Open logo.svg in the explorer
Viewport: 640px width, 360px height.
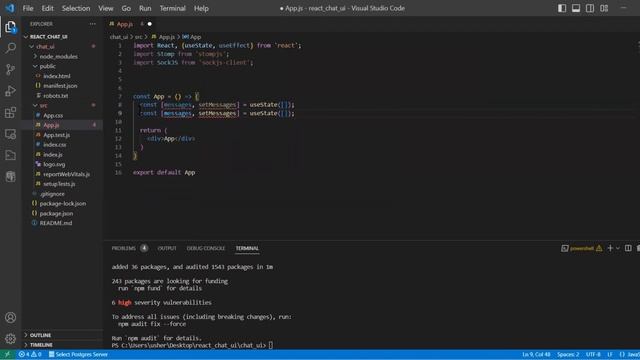[x=54, y=164]
